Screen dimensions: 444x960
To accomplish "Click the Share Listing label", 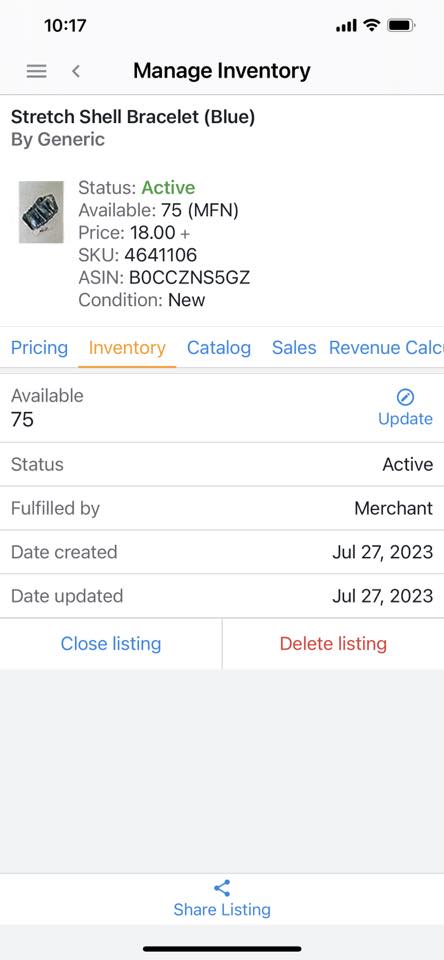I will coord(222,909).
